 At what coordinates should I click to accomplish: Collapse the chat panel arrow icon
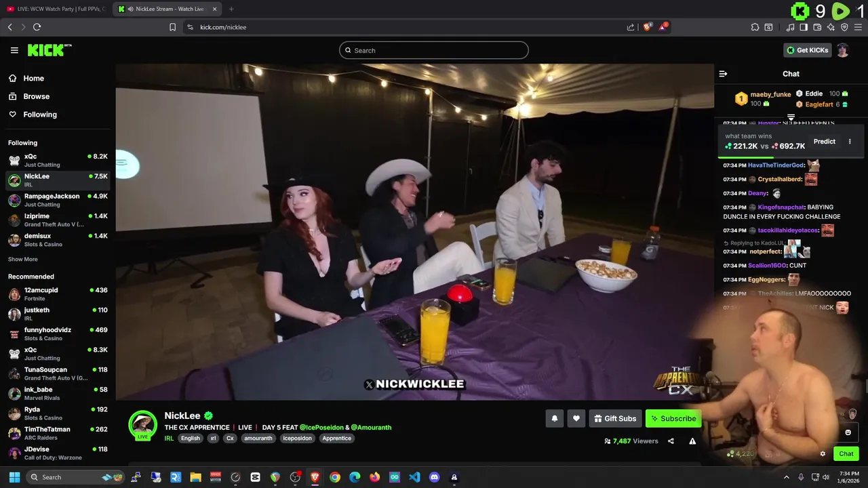pos(723,74)
